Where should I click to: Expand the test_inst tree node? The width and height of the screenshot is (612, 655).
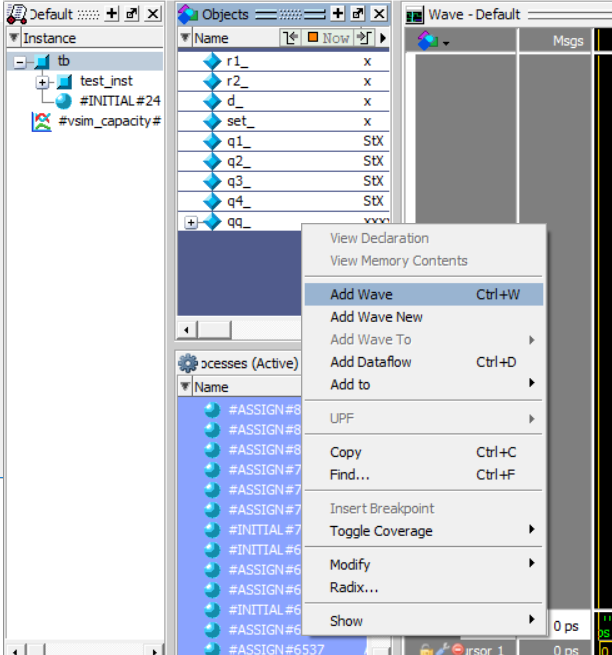[42, 82]
